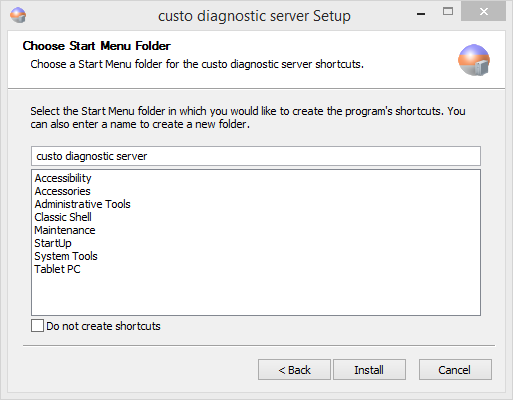Select Classic Shell folder entry
This screenshot has height=400, width=513.
pyautogui.click(x=63, y=217)
